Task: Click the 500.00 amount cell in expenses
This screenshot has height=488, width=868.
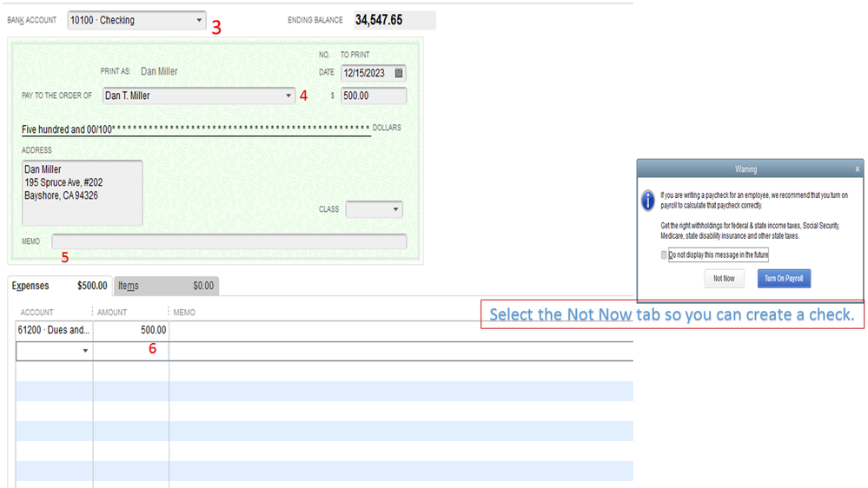Action: 130,330
